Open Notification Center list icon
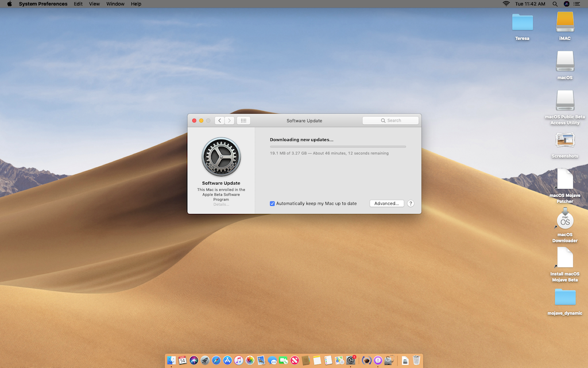 [x=577, y=4]
